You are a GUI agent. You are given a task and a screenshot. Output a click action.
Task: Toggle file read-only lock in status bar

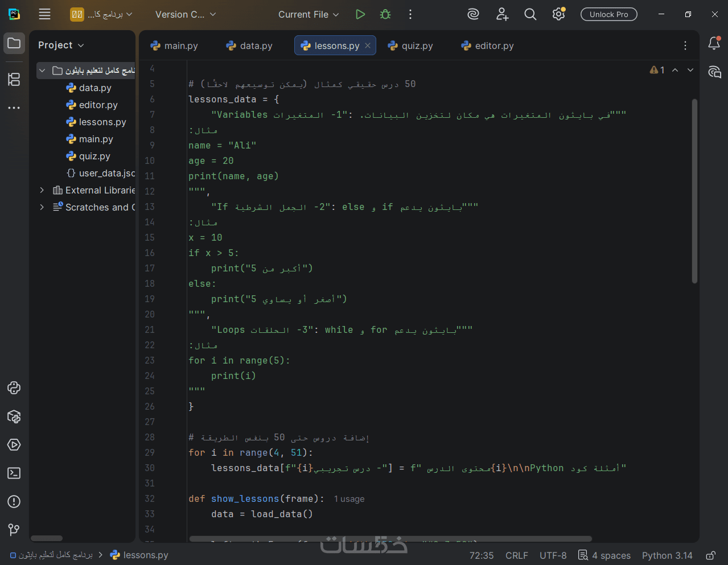pyautogui.click(x=710, y=555)
